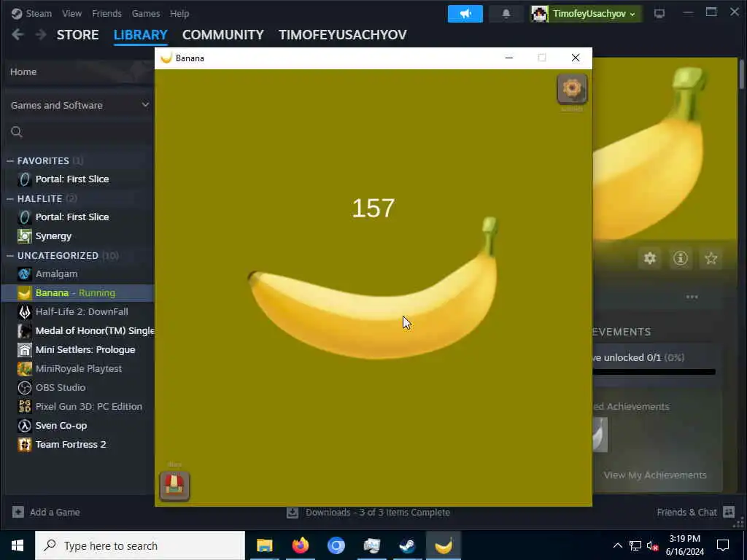
Task: Open Steam from the taskbar
Action: coord(407,545)
